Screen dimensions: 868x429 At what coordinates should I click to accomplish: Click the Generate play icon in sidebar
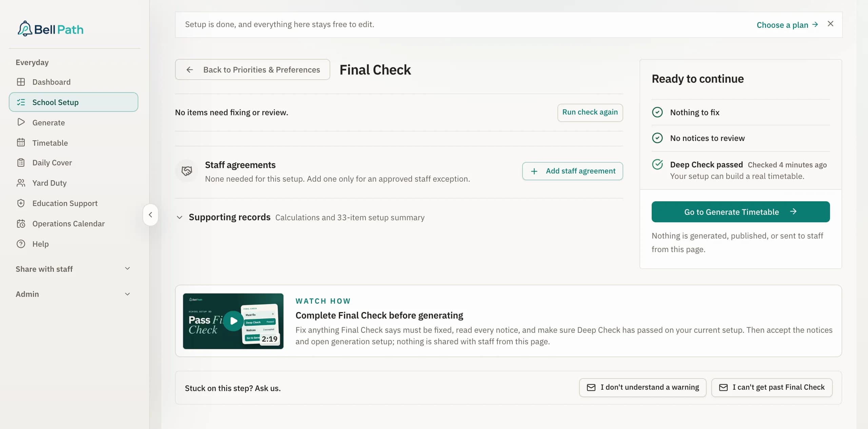click(x=21, y=122)
